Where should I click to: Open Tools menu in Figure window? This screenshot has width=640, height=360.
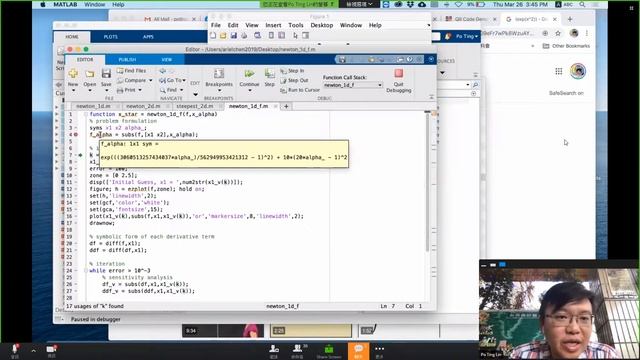tap(296, 25)
